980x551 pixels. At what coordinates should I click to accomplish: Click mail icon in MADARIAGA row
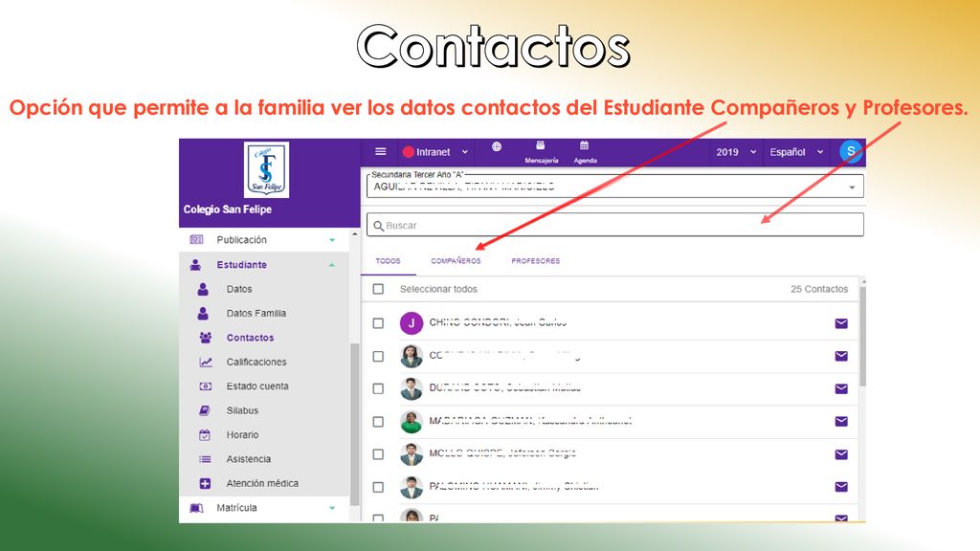pyautogui.click(x=841, y=422)
